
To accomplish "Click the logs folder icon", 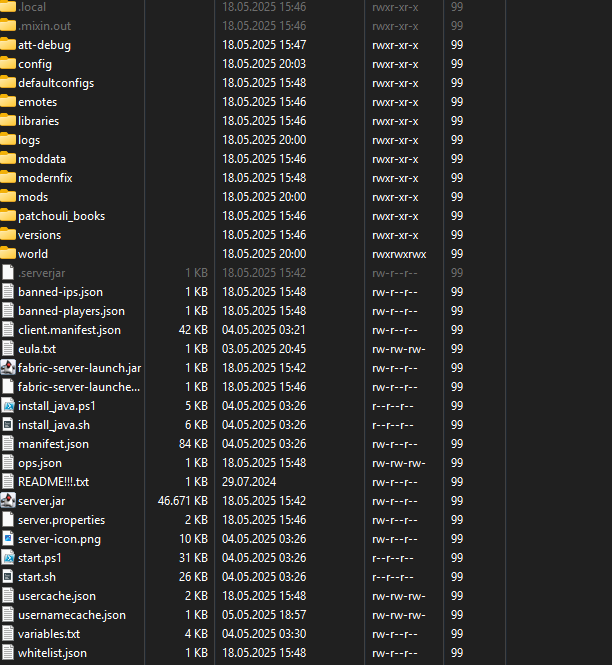I will (x=8, y=140).
